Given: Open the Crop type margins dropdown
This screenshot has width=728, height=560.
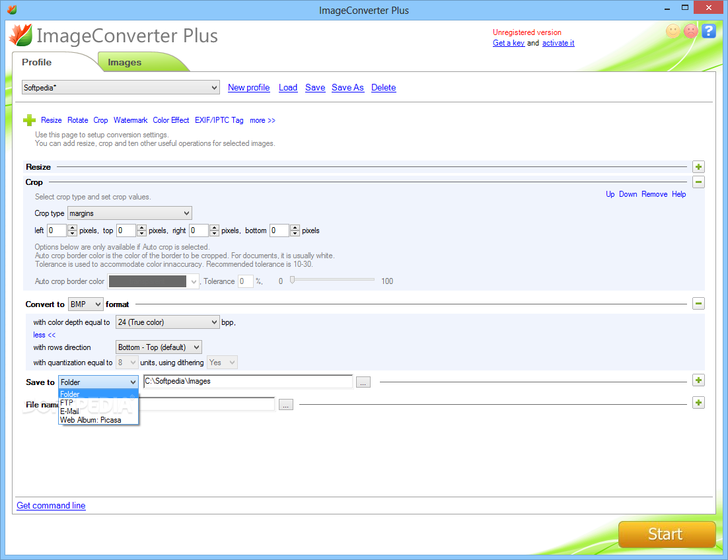Looking at the screenshot, I should point(129,213).
